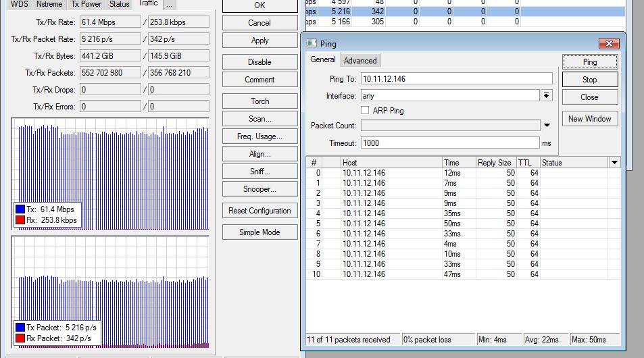Show more tabs with the ellipsis tab
This screenshot has height=358, width=644.
click(169, 4)
